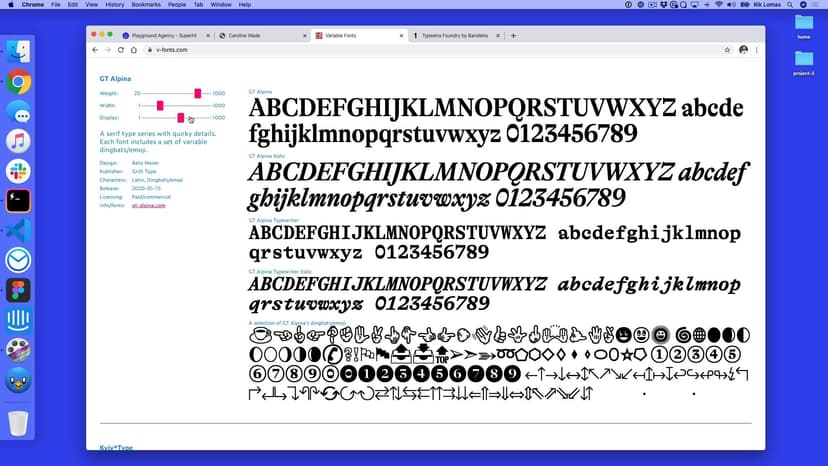Click the browser back arrow
Image resolution: width=828 pixels, height=466 pixels.
tap(95, 49)
